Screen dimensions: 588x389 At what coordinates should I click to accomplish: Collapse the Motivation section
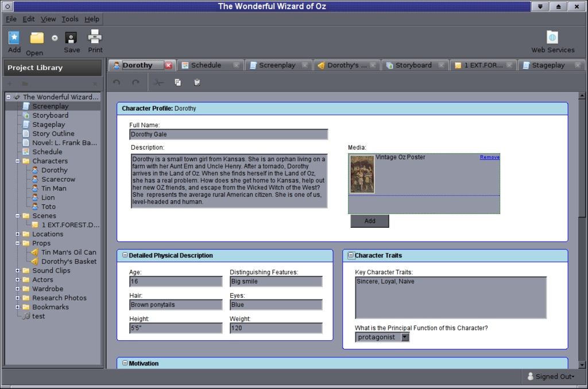[125, 363]
